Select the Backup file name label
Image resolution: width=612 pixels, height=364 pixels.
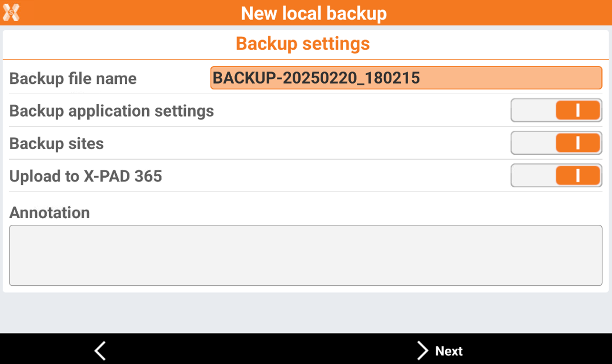click(73, 79)
